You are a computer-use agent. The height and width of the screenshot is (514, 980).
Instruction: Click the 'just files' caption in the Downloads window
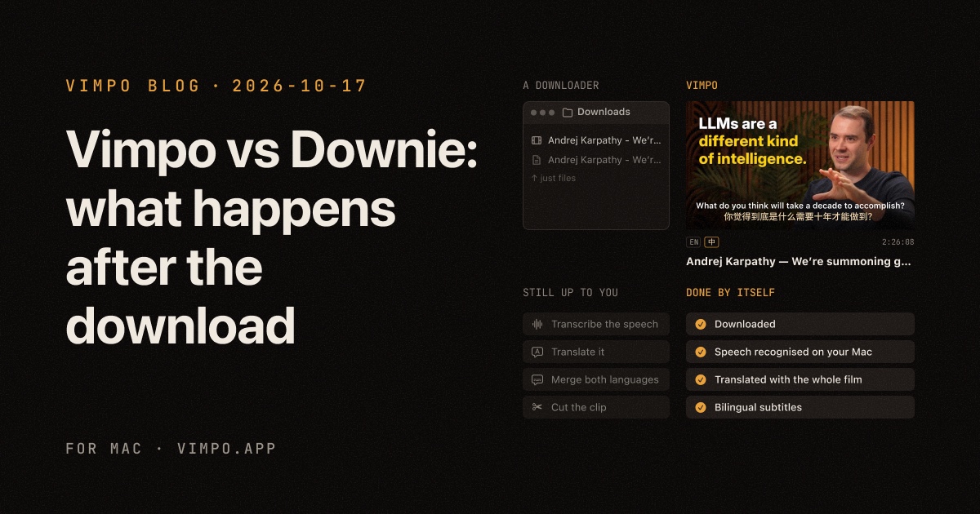point(558,178)
